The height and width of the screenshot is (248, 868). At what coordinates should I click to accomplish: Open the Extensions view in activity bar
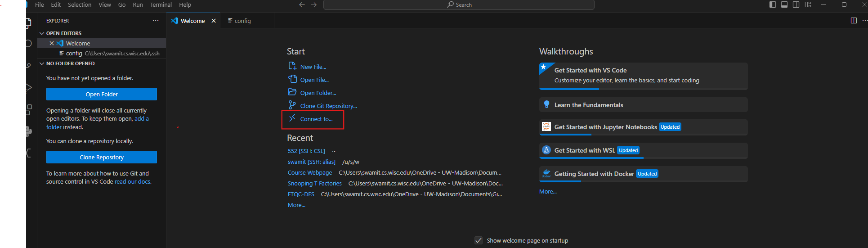click(x=29, y=109)
